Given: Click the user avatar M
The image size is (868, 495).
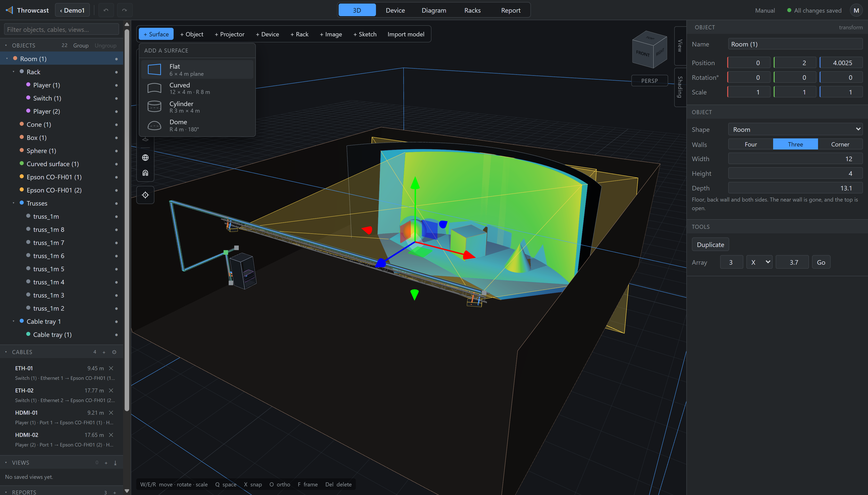Looking at the screenshot, I should coord(856,10).
